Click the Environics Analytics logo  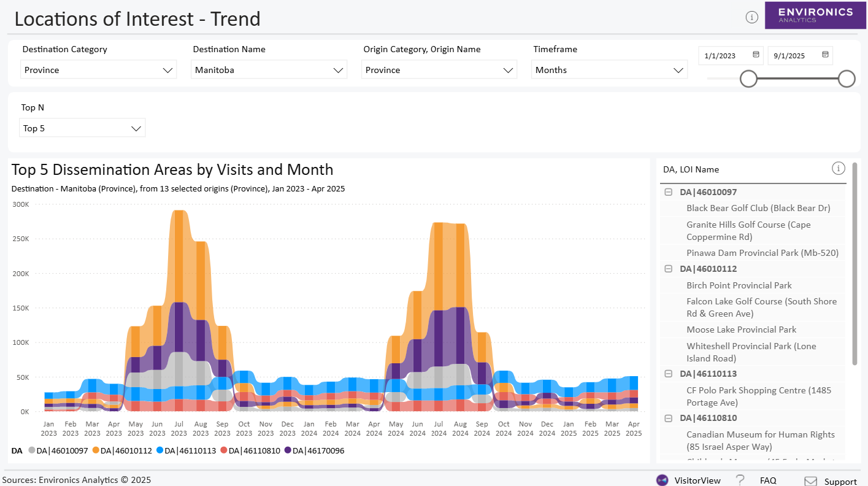tap(816, 15)
